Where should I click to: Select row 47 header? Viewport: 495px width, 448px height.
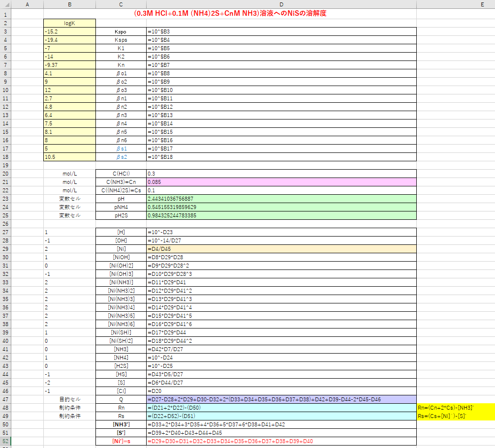pos(5,399)
